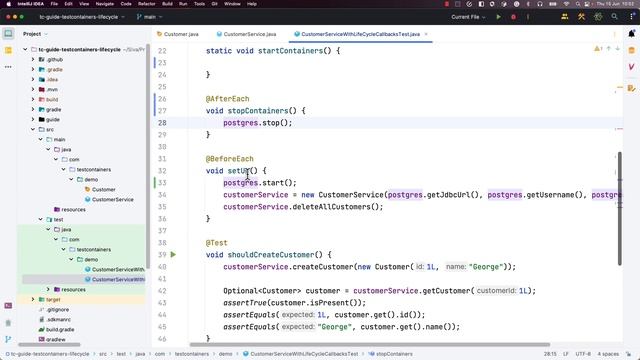The height and width of the screenshot is (360, 640).
Task: Open the Refactor menu
Action: (x=147, y=4)
